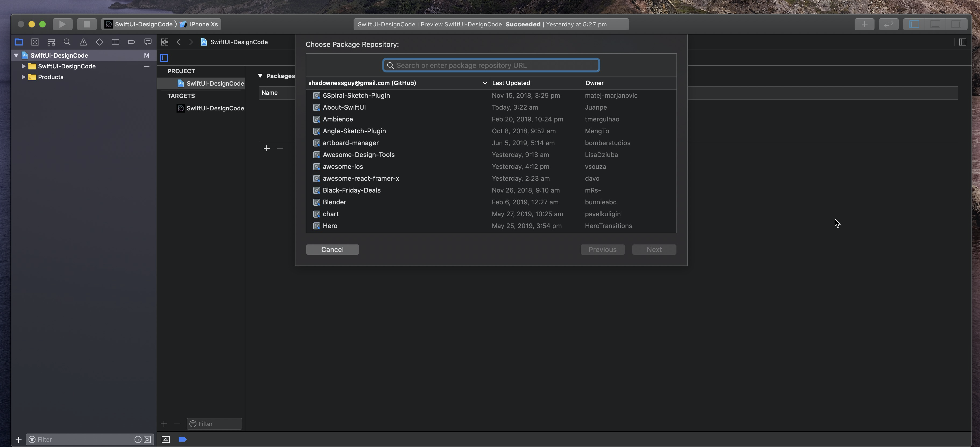This screenshot has width=980, height=447.
Task: Select the Hero repository row
Action: coord(330,226)
